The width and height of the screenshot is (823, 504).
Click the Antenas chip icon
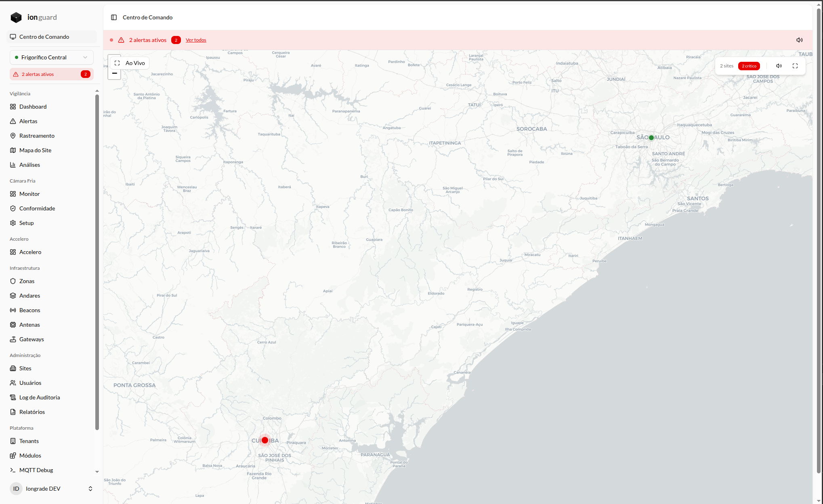tap(13, 325)
